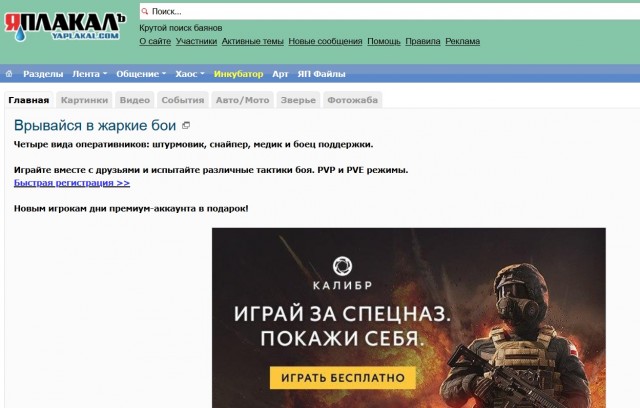Switch to the Авто/Мото tab
The width and height of the screenshot is (640, 408).
point(242,100)
